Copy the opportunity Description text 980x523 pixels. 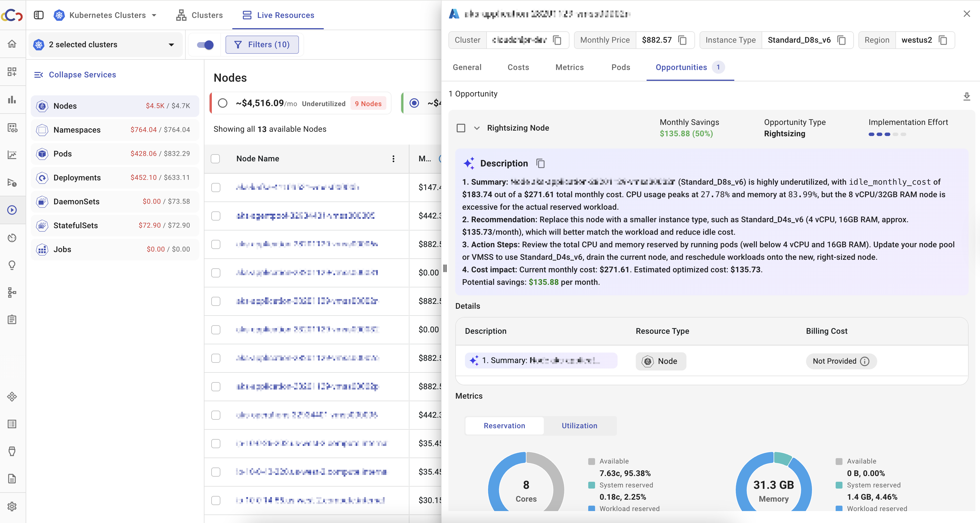coord(540,163)
